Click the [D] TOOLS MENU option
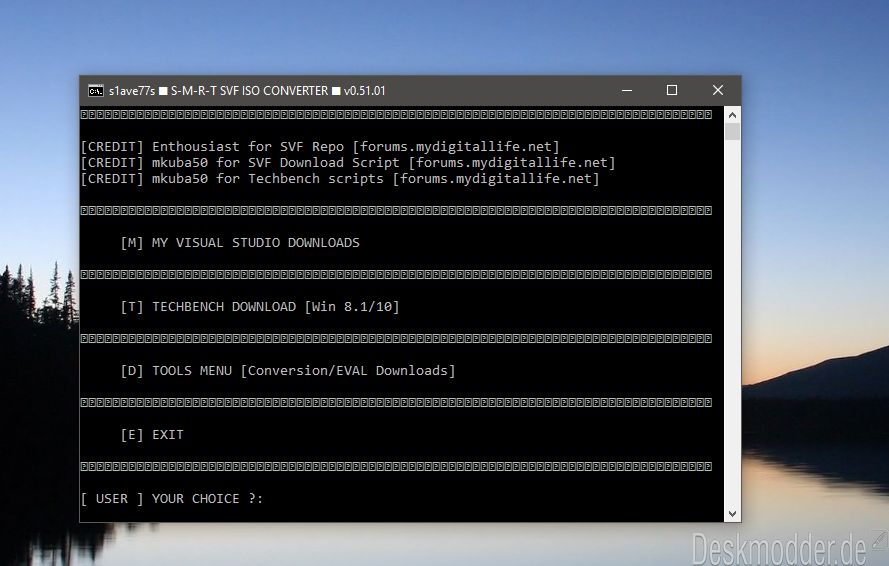The width and height of the screenshot is (889, 566). click(287, 371)
